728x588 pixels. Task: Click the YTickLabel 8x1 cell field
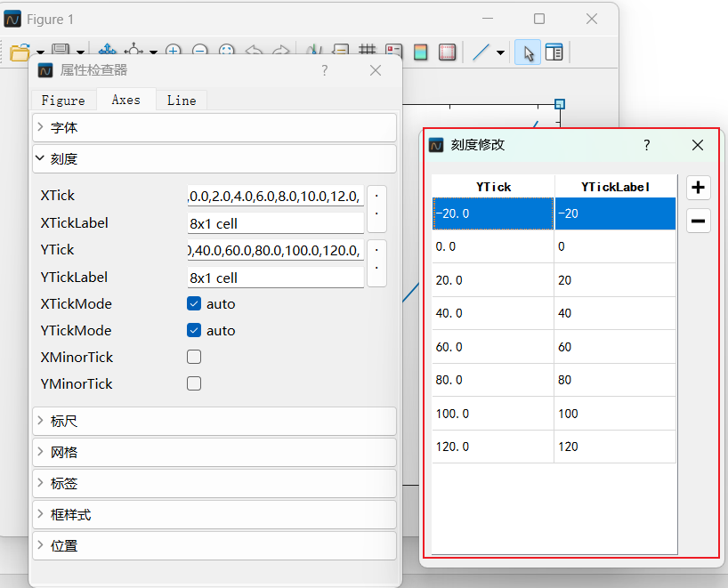pos(276,278)
